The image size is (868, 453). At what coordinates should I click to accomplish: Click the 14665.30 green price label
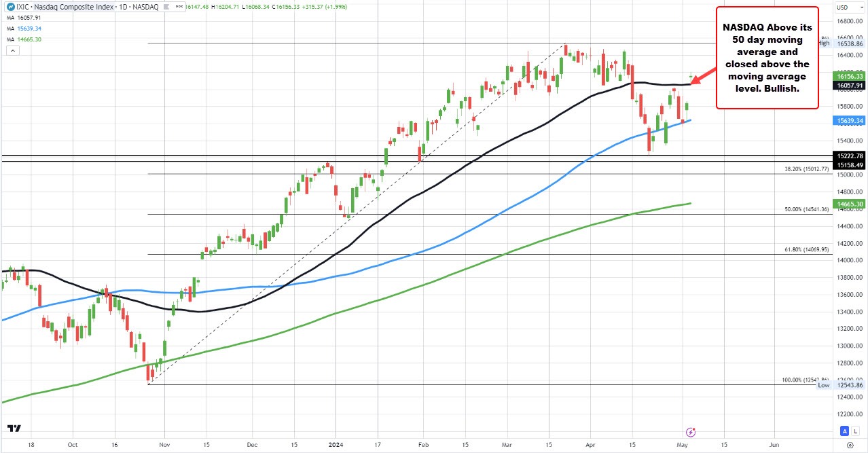pos(850,204)
